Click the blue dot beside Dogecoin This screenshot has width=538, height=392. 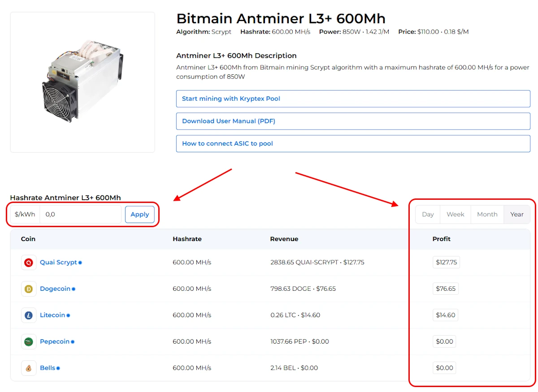point(74,289)
